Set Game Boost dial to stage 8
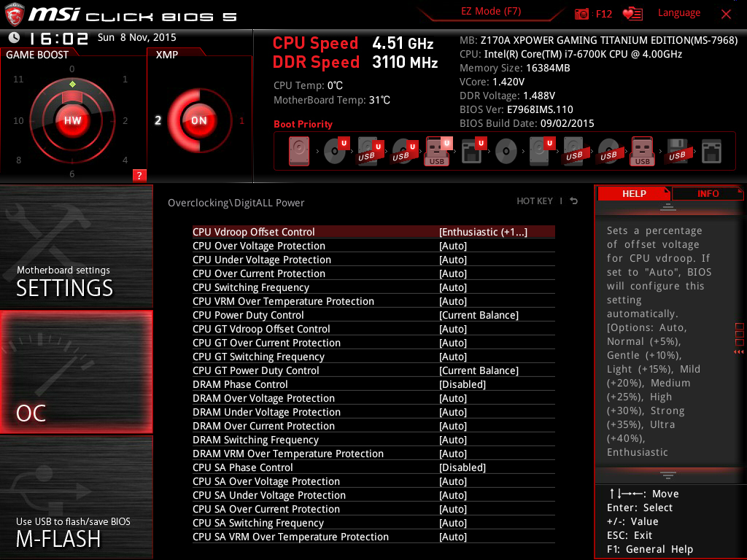Image resolution: width=747 pixels, height=560 pixels. (18, 160)
